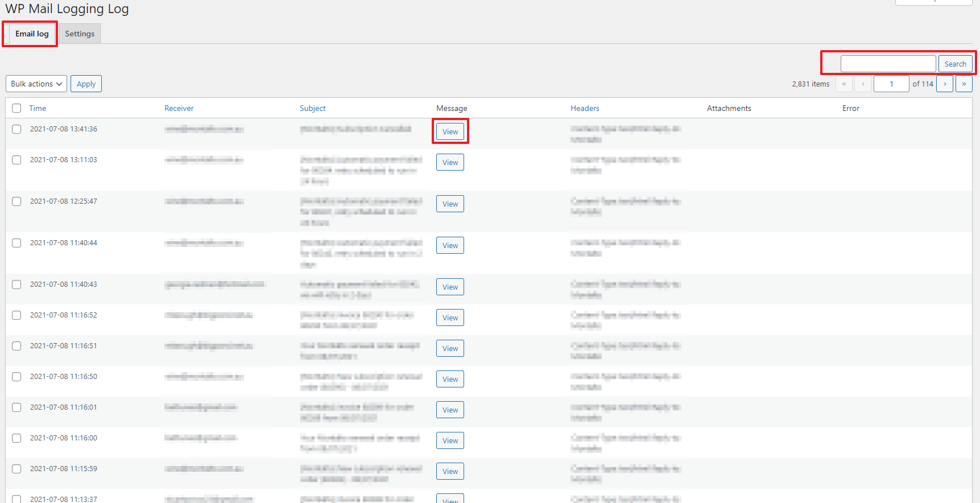View message of the 11:40:44 email
This screenshot has width=980, height=503.
[x=450, y=245]
